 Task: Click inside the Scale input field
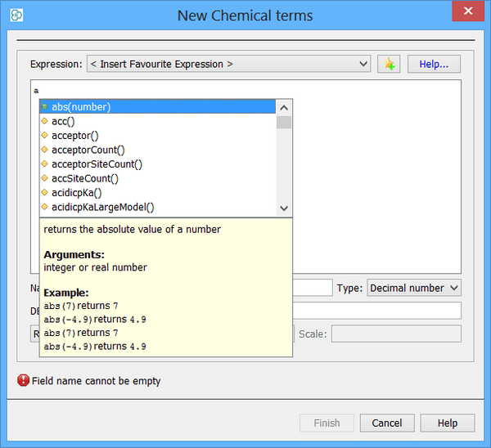(395, 334)
